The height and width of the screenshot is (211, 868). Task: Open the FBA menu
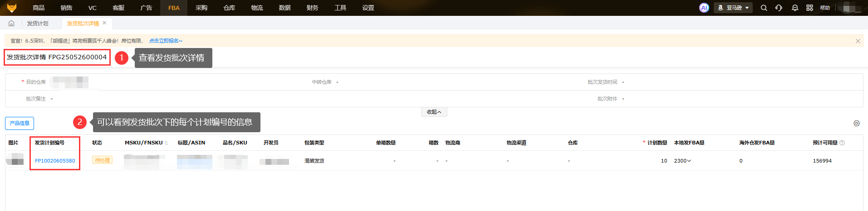(174, 8)
